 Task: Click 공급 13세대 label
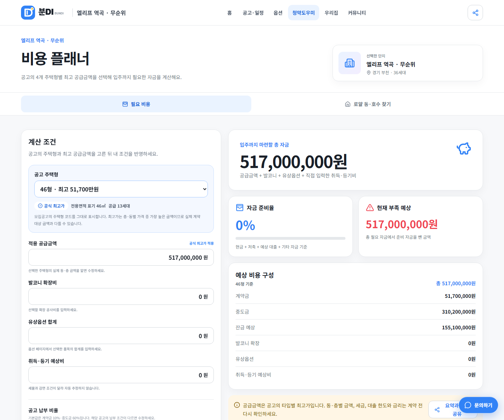tap(119, 206)
